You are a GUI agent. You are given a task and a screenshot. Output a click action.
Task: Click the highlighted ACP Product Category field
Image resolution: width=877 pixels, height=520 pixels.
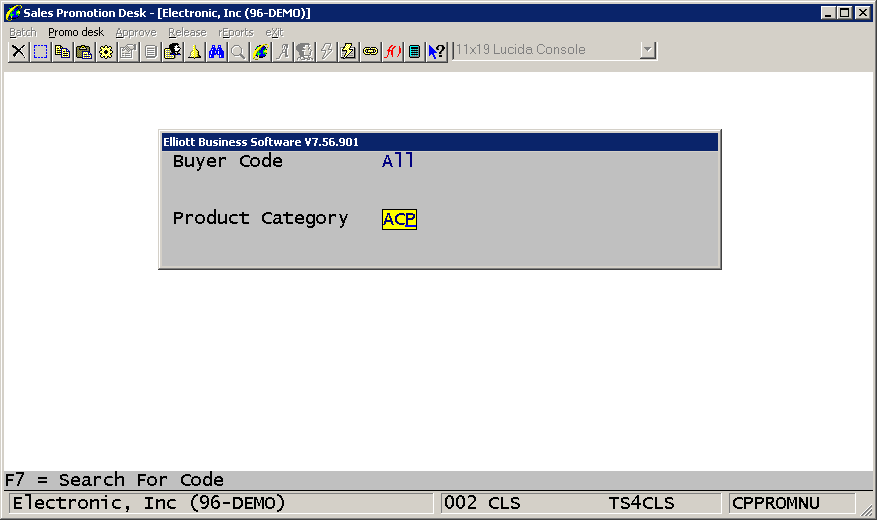point(399,219)
